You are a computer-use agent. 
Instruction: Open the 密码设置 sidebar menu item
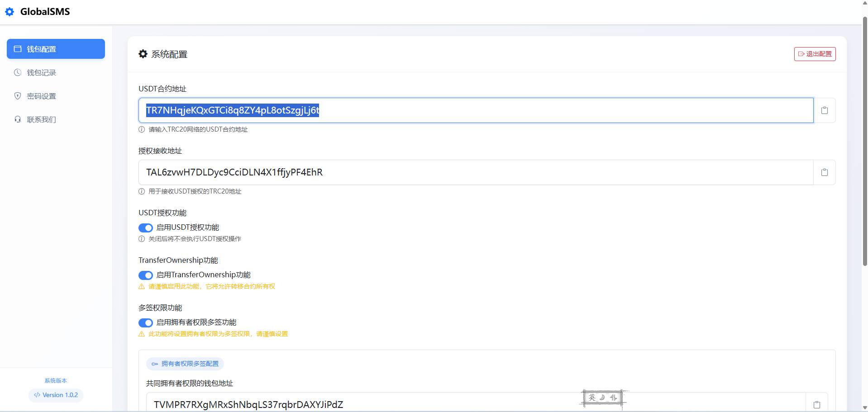pyautogui.click(x=41, y=96)
